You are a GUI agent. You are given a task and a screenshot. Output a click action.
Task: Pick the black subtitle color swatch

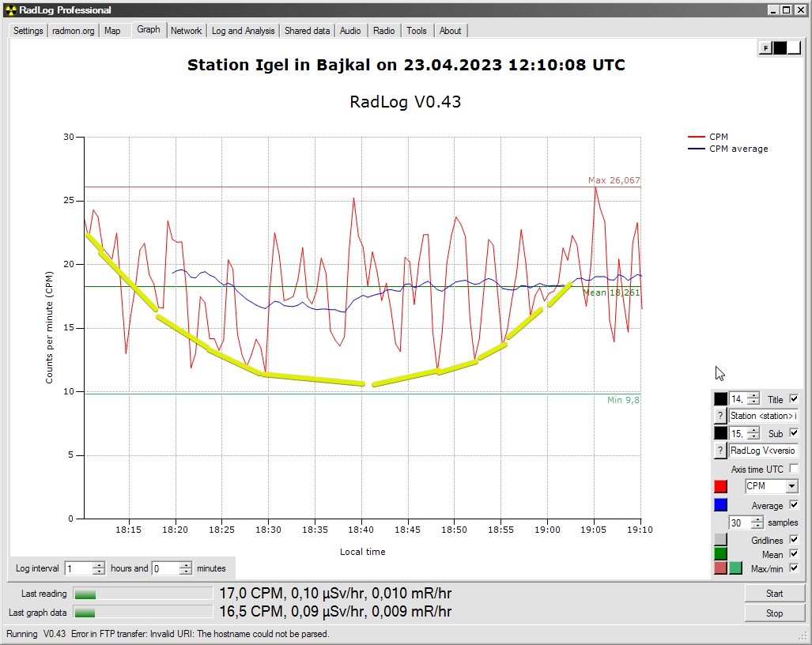point(720,433)
